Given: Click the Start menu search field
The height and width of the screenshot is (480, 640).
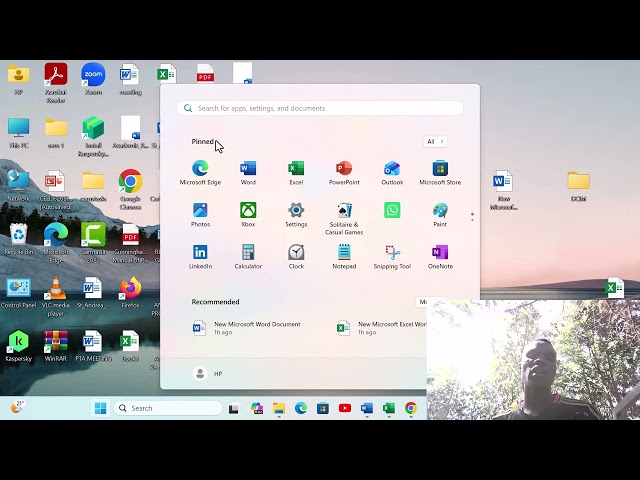Looking at the screenshot, I should pyautogui.click(x=320, y=108).
